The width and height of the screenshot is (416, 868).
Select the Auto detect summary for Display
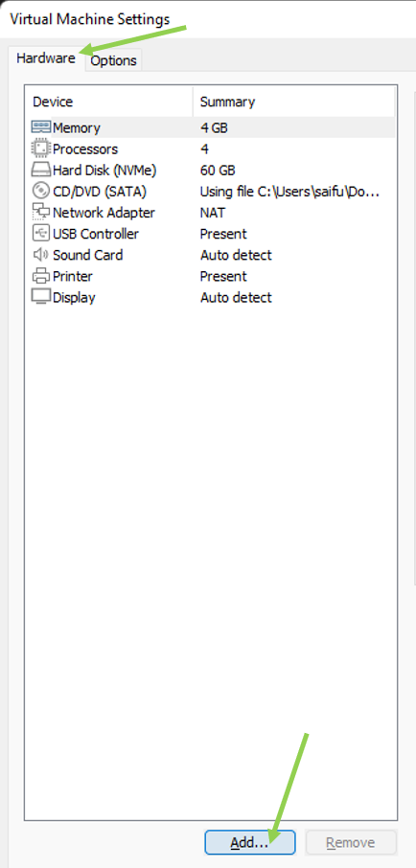(236, 297)
